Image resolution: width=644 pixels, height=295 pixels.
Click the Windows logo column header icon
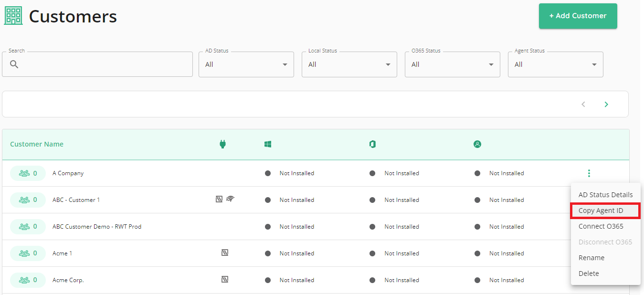268,144
